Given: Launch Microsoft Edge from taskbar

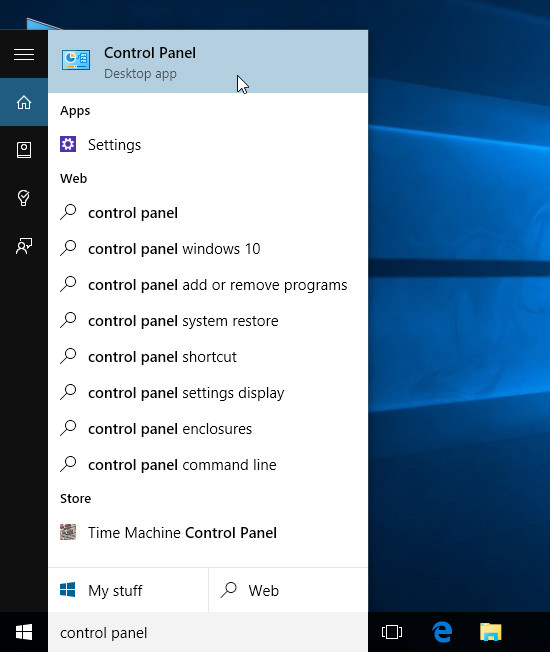Looking at the screenshot, I should 442,632.
